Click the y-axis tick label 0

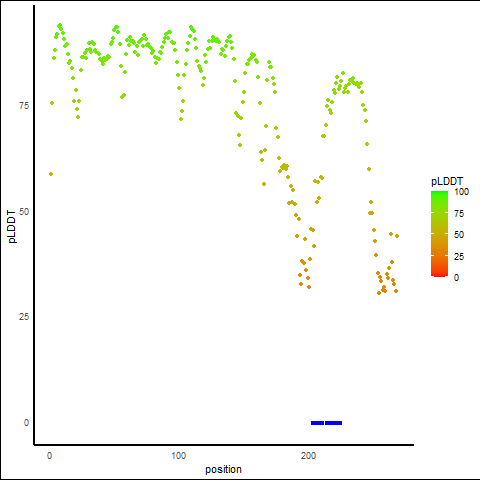[26, 423]
